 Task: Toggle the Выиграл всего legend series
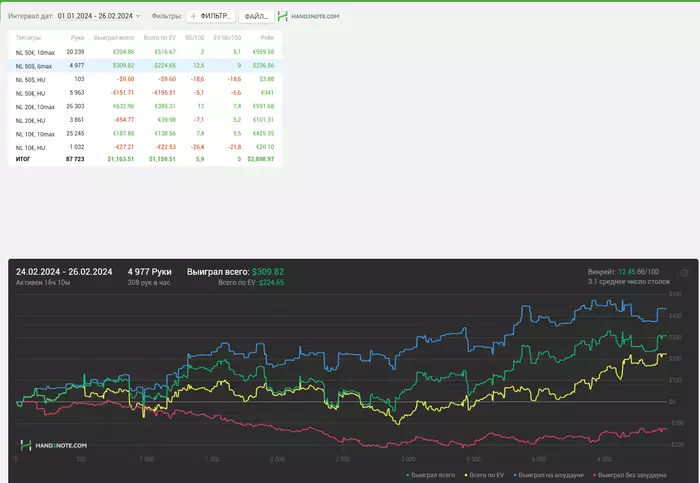(431, 475)
